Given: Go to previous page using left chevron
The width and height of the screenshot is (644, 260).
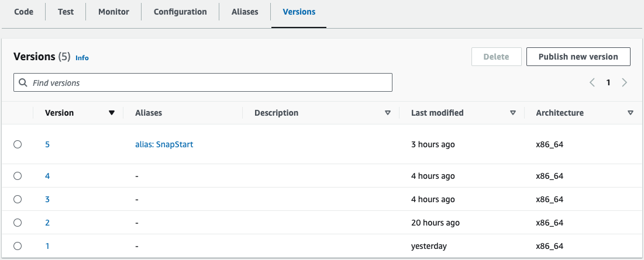Looking at the screenshot, I should point(592,83).
